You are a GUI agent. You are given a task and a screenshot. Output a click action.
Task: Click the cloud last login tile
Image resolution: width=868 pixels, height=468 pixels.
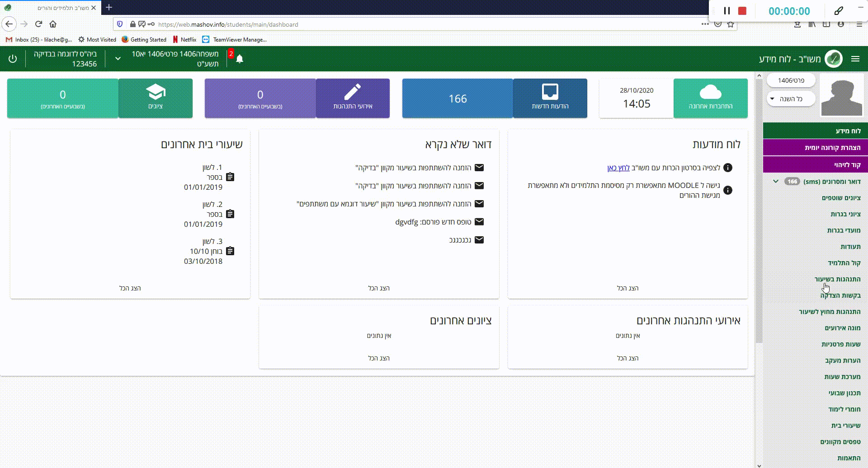pos(710,98)
